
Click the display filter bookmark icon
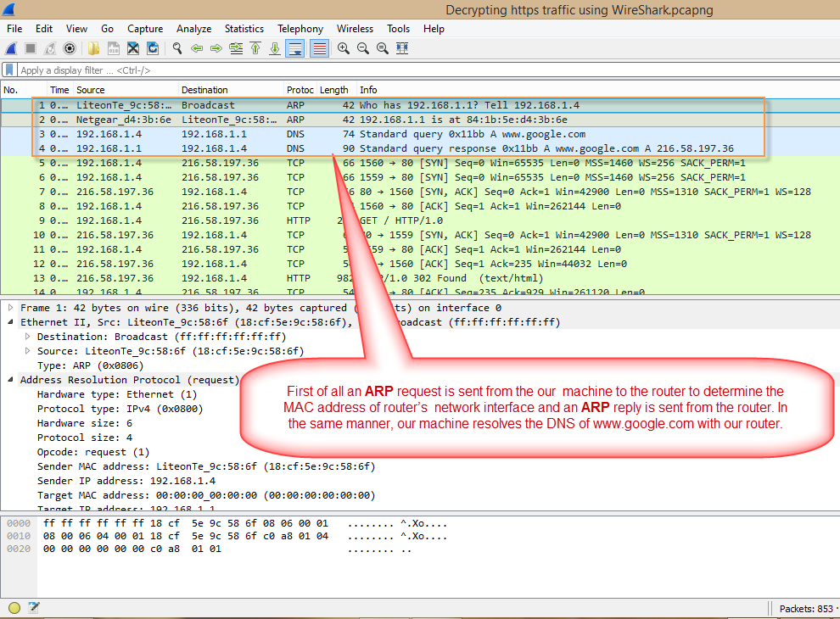pyautogui.click(x=9, y=70)
